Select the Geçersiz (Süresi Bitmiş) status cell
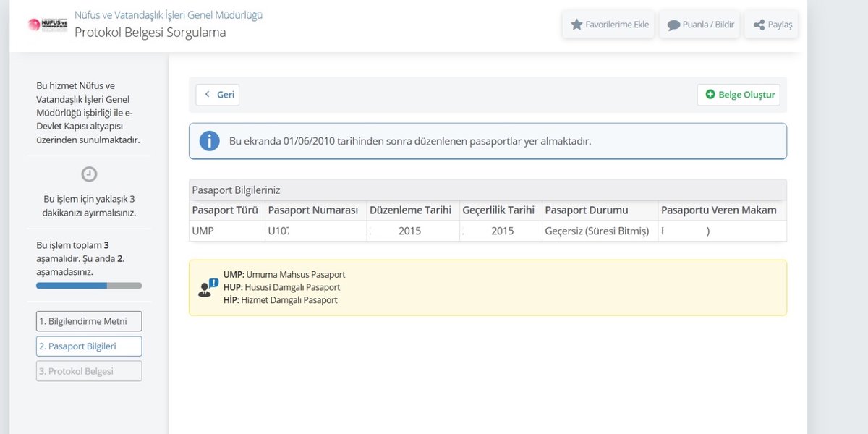Viewport: 868px width, 434px height. point(599,231)
